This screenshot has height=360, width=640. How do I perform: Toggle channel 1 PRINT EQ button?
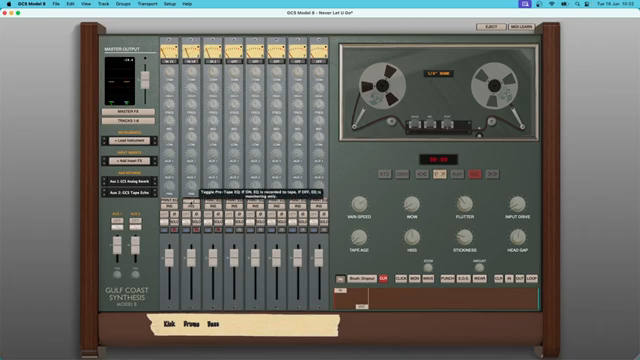[169, 200]
